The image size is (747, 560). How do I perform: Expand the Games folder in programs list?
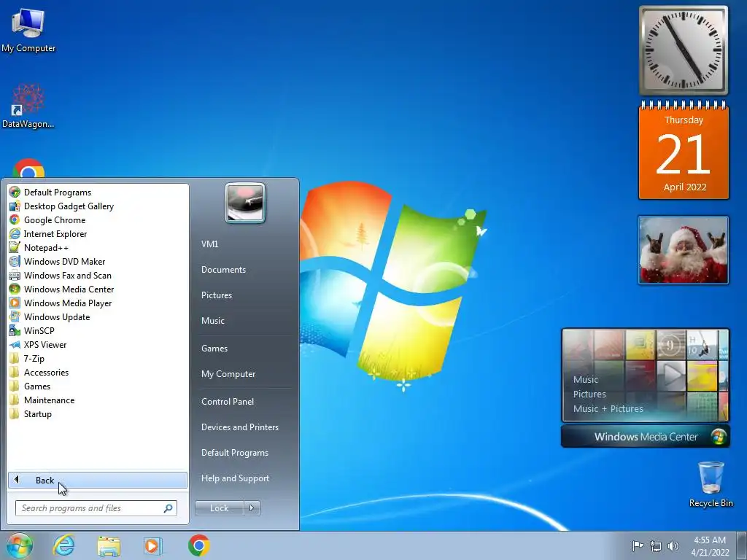click(37, 386)
